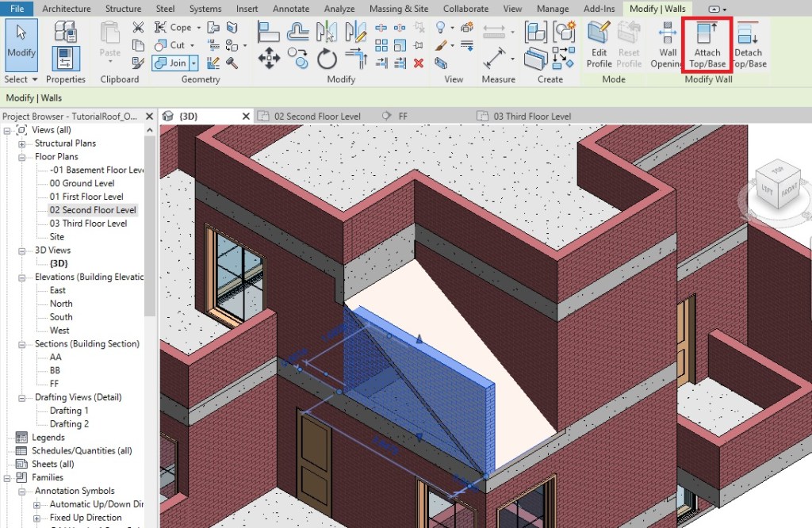The height and width of the screenshot is (528, 812).
Task: Click the Detach Top/Base tool
Action: point(749,44)
